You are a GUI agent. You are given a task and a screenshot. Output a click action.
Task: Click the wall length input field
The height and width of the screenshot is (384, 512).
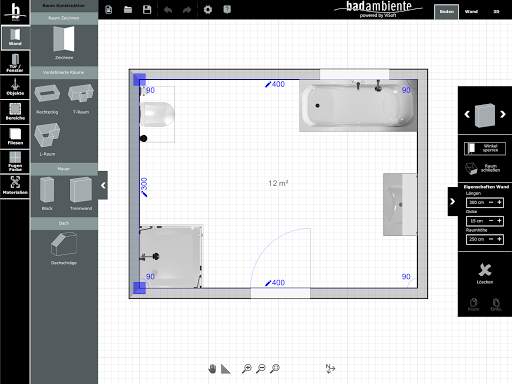click(x=476, y=202)
